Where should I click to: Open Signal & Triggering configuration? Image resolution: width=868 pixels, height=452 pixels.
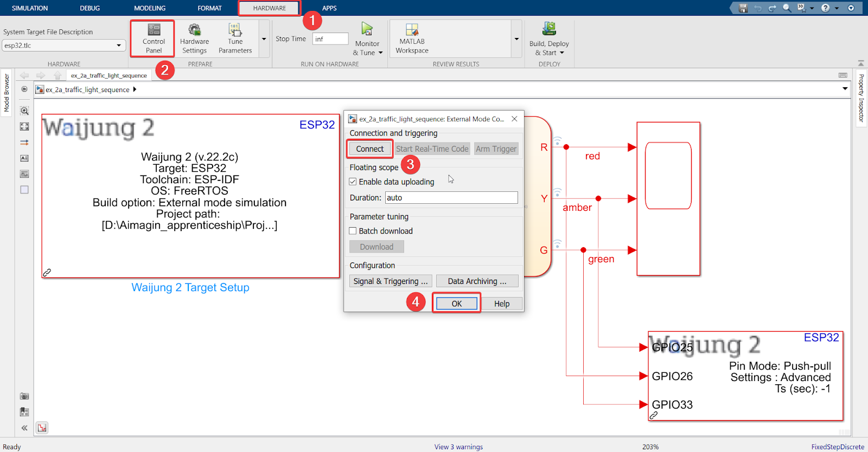click(391, 281)
